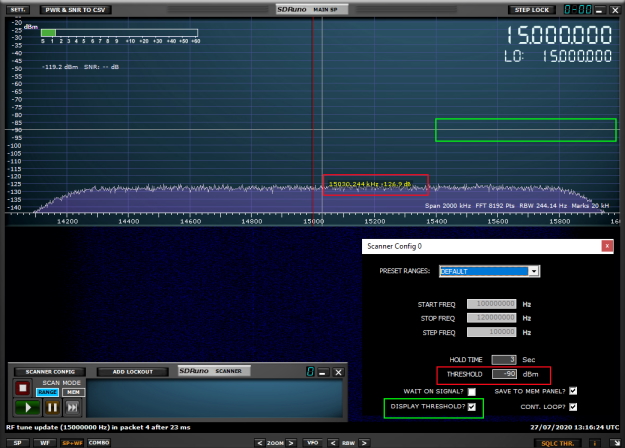This screenshot has width=625, height=448.
Task: Switch to the SP display tab
Action: pos(18,443)
